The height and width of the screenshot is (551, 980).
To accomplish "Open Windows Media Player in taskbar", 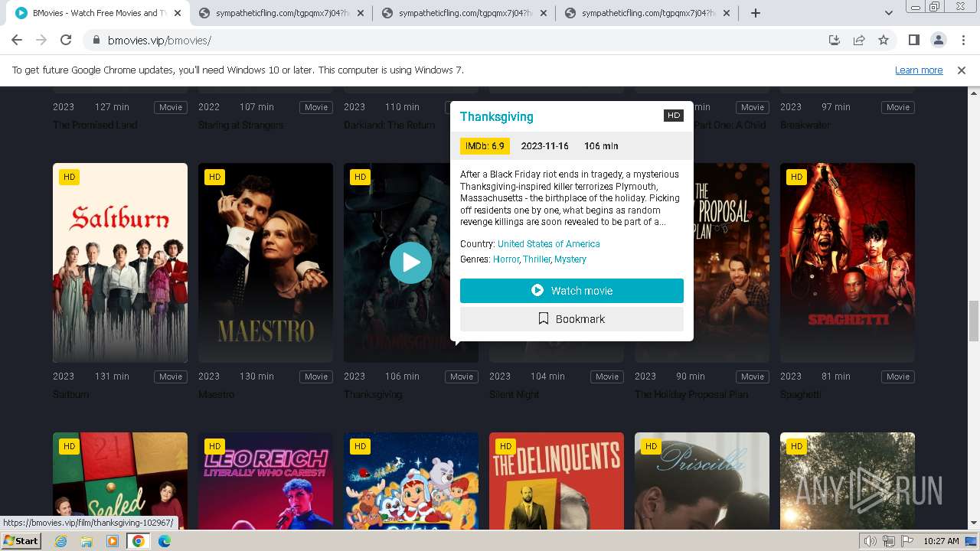I will pos(113,541).
